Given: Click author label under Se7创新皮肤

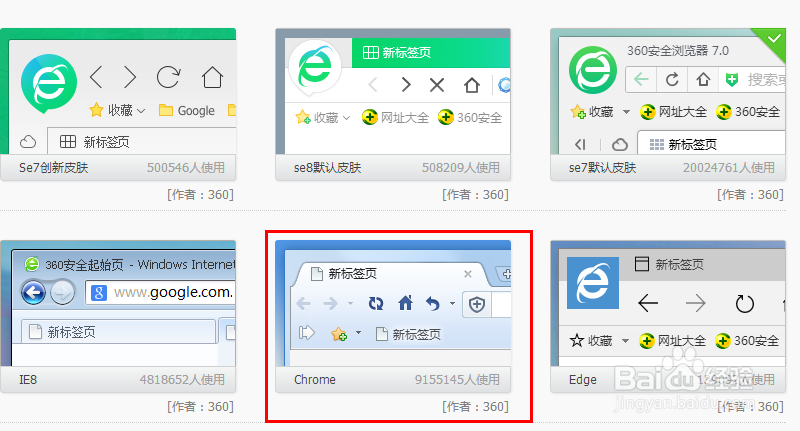Looking at the screenshot, I should point(200,194).
